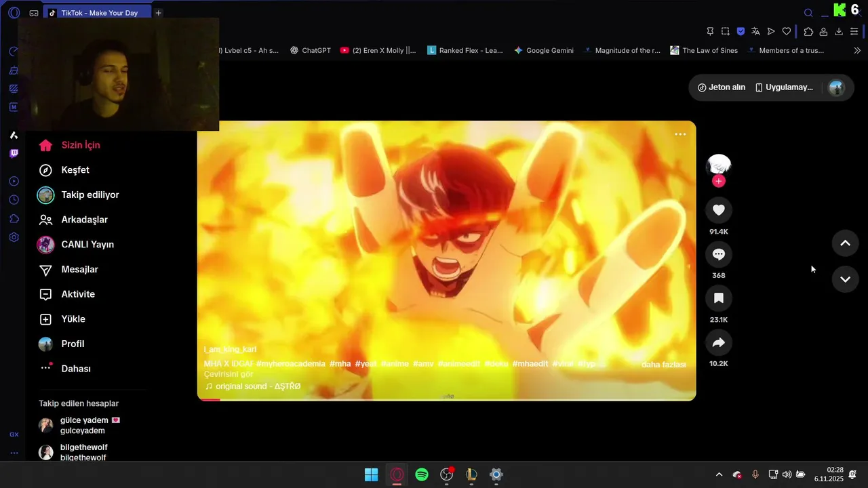This screenshot has width=868, height=488.
Task: Follow the creator via the red plus badge
Action: point(719,181)
